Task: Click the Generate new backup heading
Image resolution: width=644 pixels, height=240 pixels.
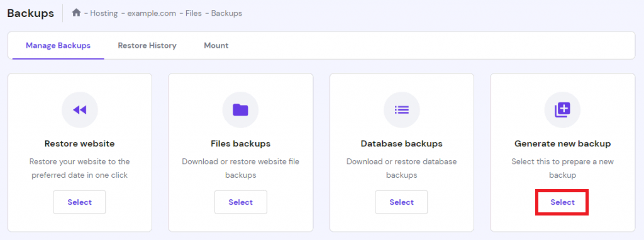Action: pyautogui.click(x=563, y=144)
